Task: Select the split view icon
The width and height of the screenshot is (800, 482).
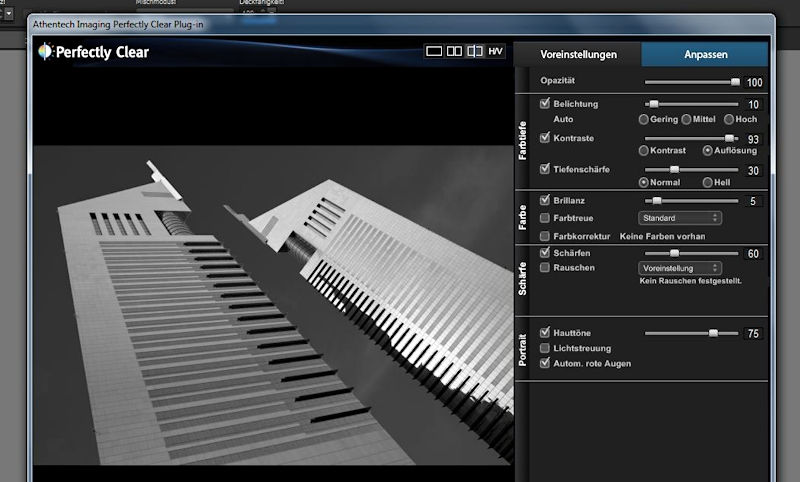Action: tap(475, 51)
